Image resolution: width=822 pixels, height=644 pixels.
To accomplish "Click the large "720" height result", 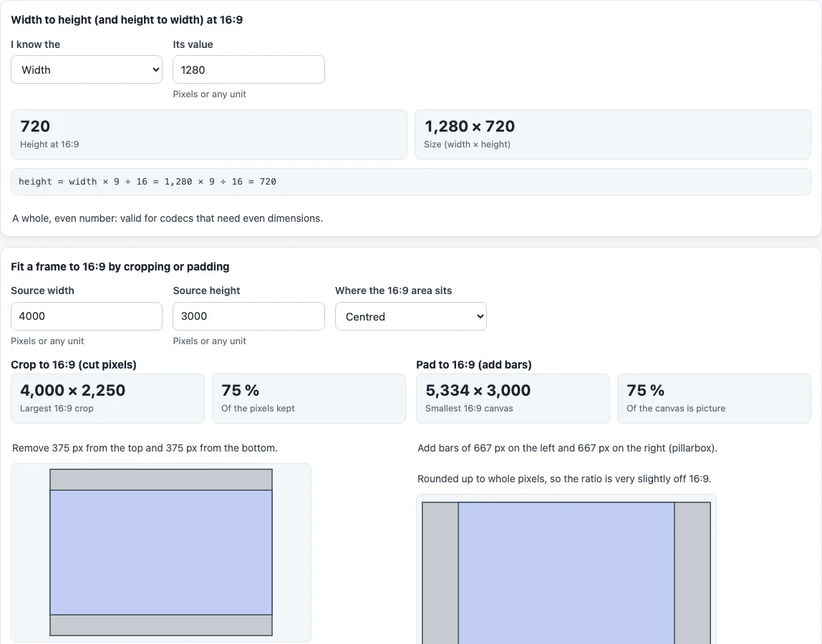I will tap(35, 126).
